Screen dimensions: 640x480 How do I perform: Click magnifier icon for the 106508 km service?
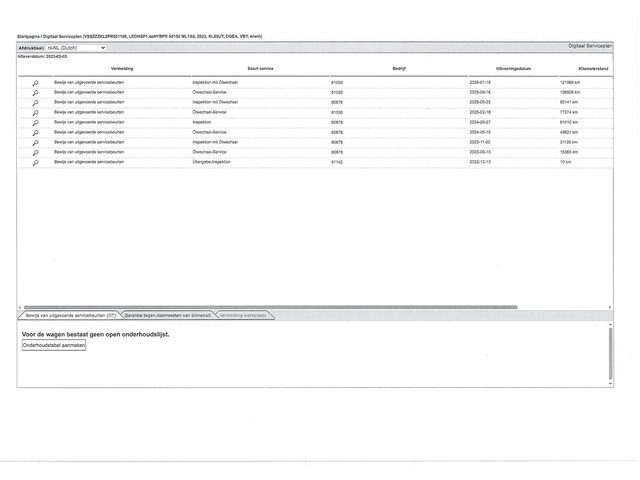[36, 92]
